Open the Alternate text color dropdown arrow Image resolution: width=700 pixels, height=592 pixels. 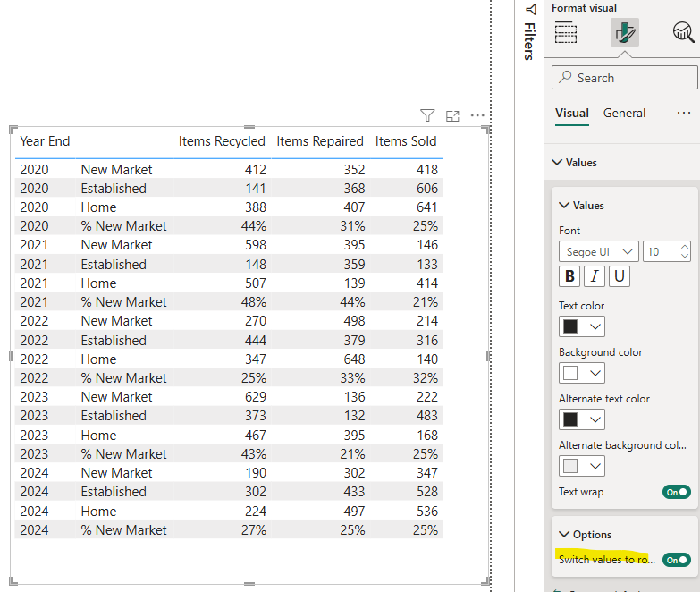click(x=595, y=419)
